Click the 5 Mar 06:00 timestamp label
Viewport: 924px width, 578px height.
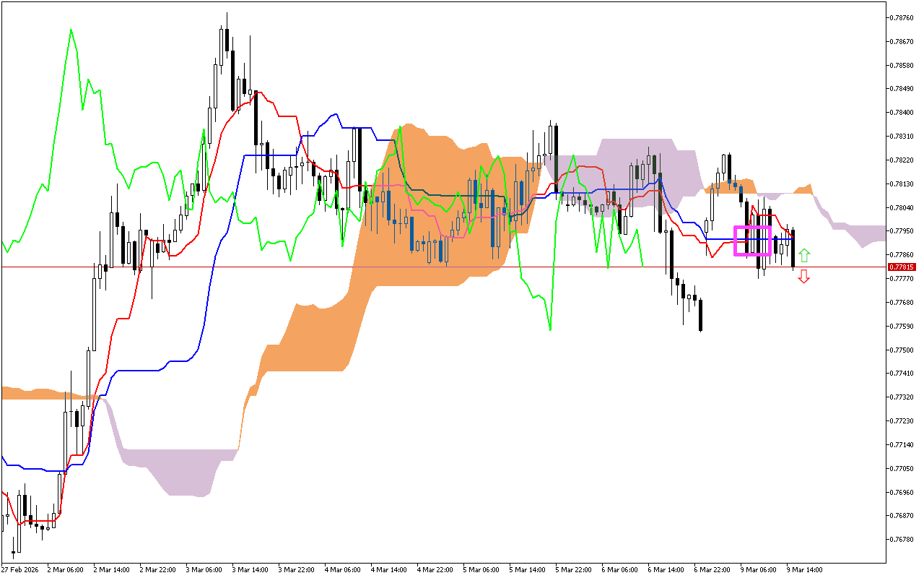(482, 569)
